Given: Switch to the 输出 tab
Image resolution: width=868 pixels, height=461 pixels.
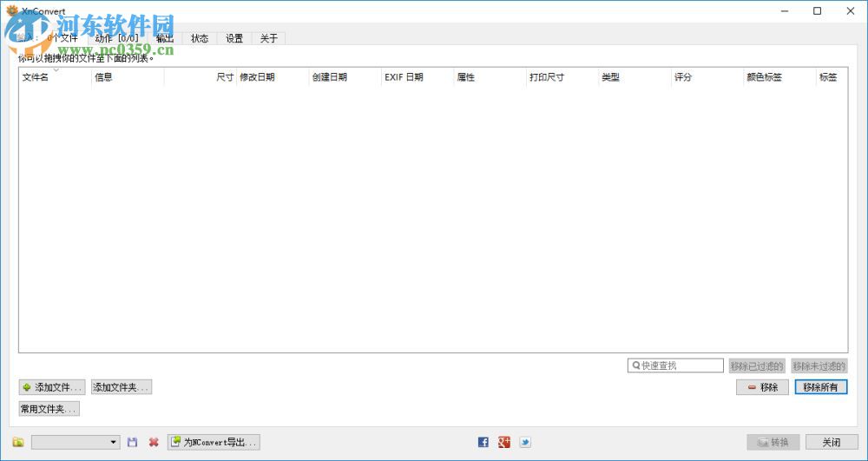Looking at the screenshot, I should point(164,38).
